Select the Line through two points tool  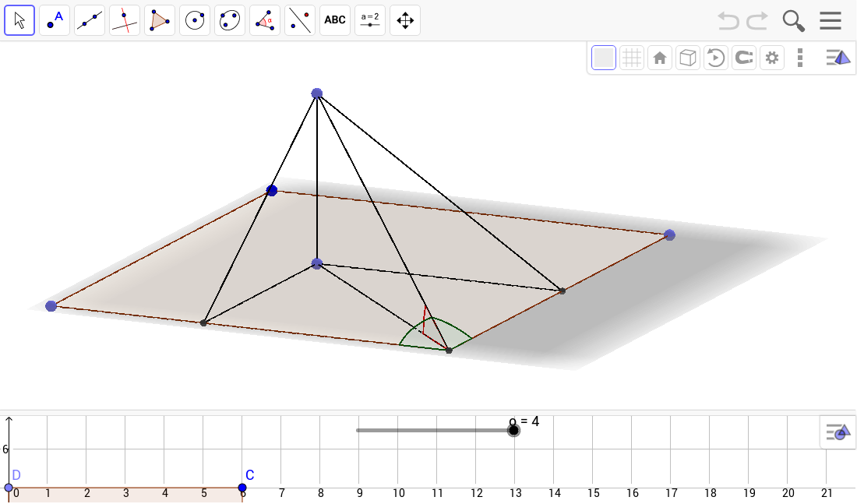point(90,20)
